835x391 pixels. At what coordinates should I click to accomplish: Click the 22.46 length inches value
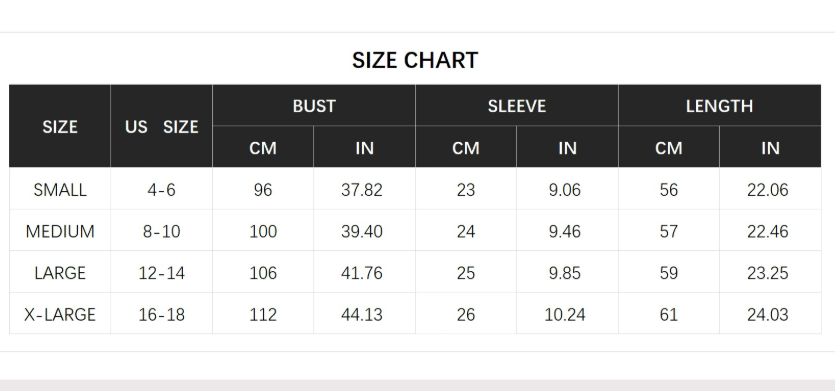767,231
